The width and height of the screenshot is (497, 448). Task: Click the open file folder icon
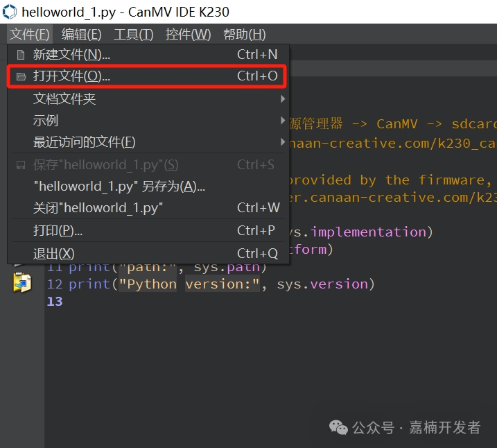(x=21, y=76)
